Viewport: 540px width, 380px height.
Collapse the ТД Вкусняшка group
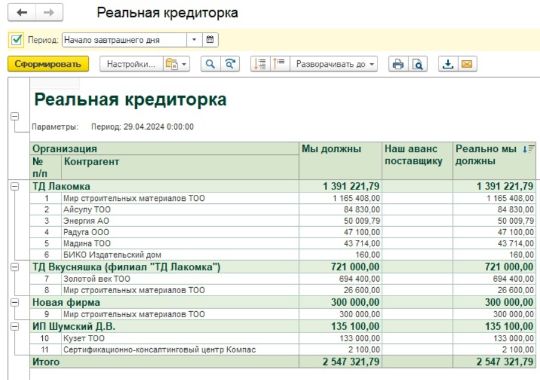(14, 267)
